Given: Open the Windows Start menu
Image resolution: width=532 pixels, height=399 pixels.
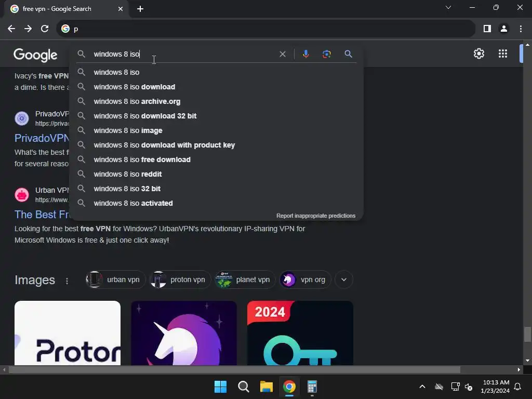Looking at the screenshot, I should pos(220,387).
